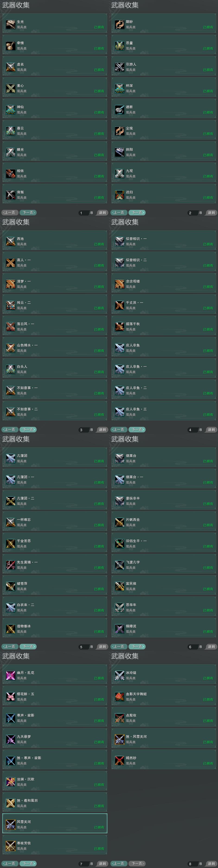Click the 沧澜·沉歌 weapon entry
Viewport: 218px width, 868px height.
[55, 782]
